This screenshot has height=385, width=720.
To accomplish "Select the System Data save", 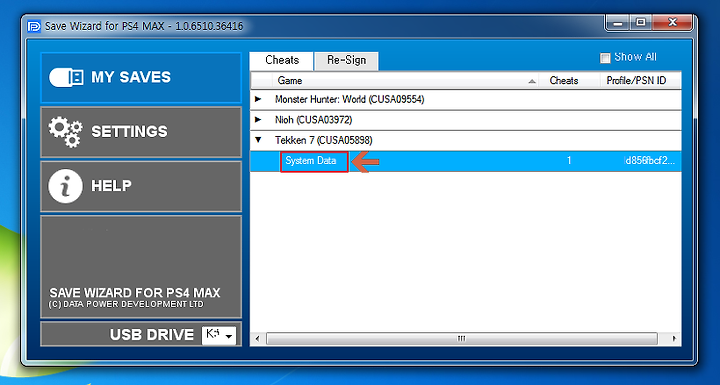I will pyautogui.click(x=311, y=161).
